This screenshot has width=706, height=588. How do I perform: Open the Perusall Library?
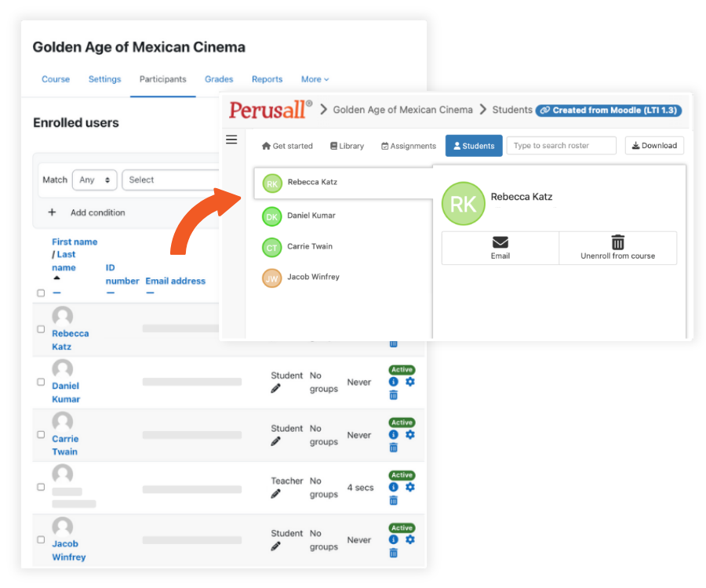click(x=346, y=145)
